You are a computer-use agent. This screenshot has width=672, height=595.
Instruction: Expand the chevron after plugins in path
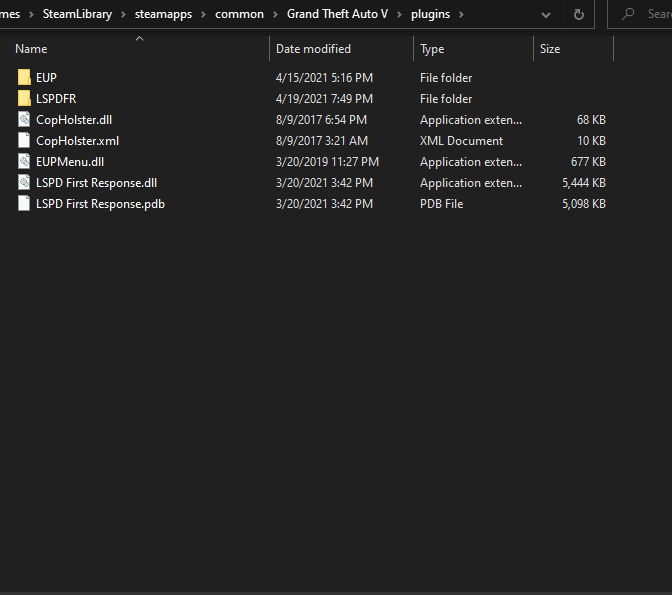[x=461, y=15]
